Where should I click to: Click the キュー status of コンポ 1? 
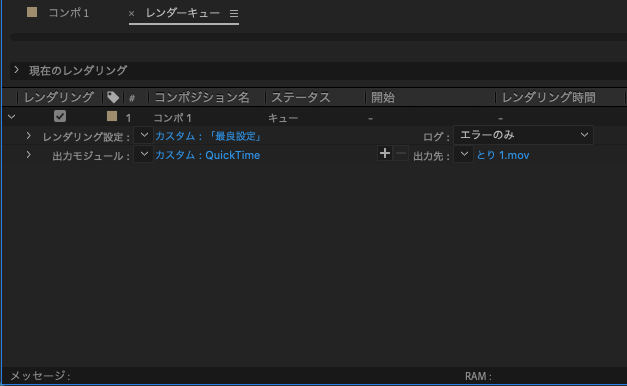click(x=283, y=118)
